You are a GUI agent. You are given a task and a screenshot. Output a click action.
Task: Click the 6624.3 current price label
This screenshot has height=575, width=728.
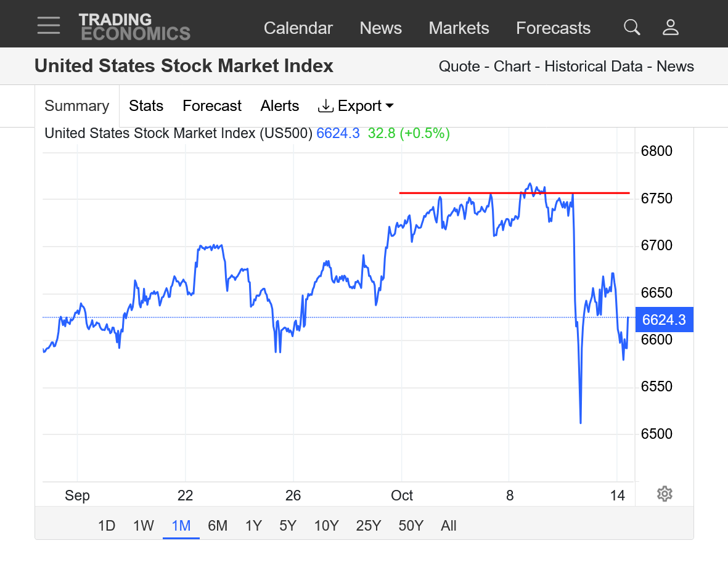(x=664, y=319)
